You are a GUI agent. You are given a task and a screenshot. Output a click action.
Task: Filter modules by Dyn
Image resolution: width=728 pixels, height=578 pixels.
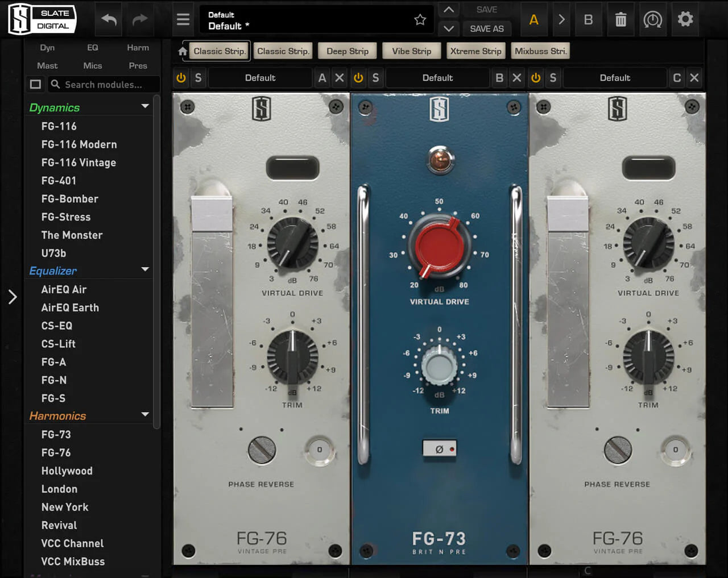(x=47, y=48)
